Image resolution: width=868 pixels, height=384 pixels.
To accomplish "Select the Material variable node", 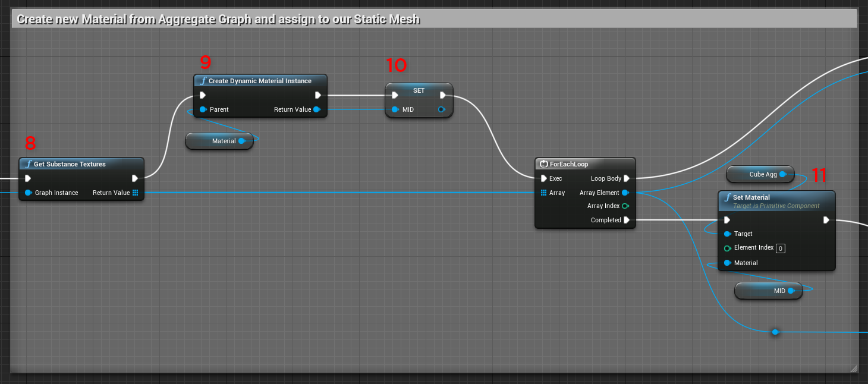I will pyautogui.click(x=219, y=141).
